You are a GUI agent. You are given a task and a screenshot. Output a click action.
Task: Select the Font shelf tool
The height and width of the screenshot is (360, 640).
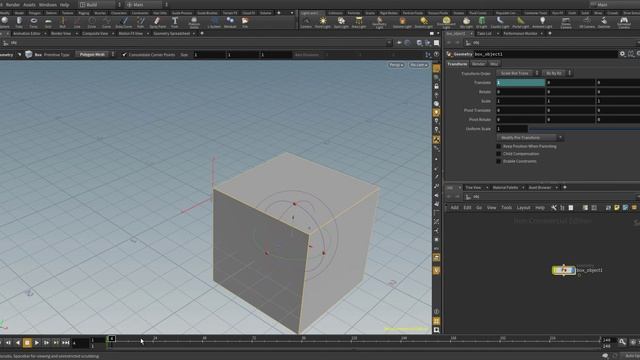(175, 22)
